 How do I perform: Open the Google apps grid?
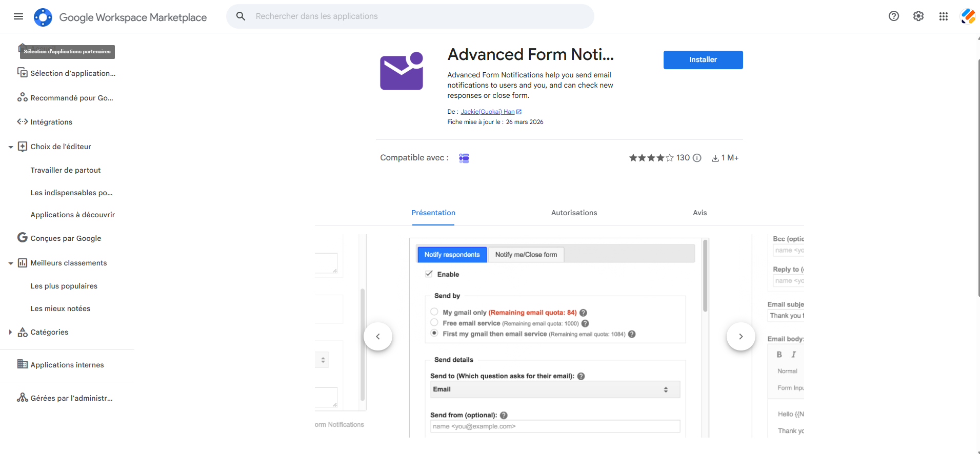[x=943, y=16]
